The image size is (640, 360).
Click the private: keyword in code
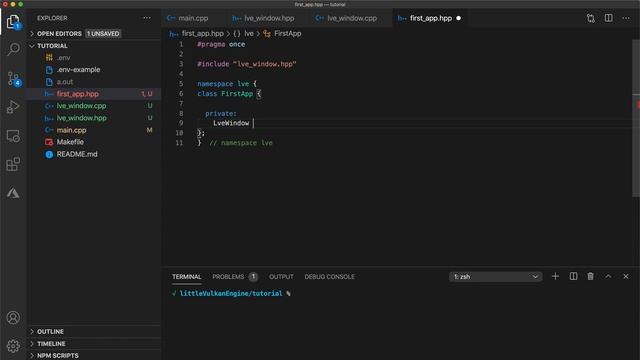tap(220, 113)
